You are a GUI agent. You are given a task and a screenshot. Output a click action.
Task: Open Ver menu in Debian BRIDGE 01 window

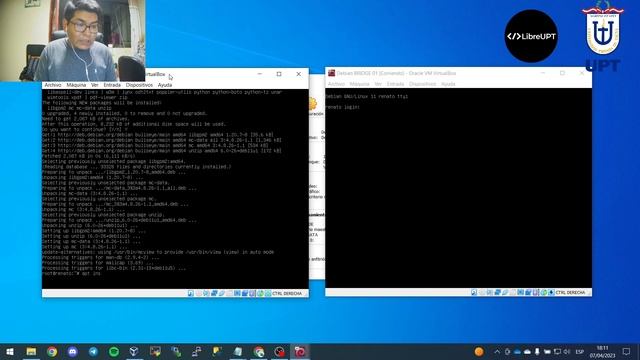(378, 84)
